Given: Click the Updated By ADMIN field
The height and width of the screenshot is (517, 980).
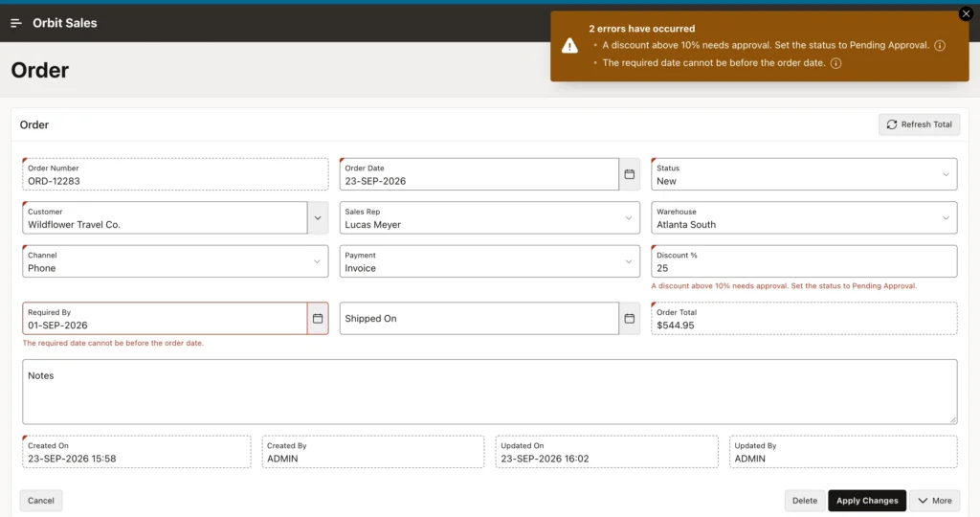Looking at the screenshot, I should pos(842,452).
